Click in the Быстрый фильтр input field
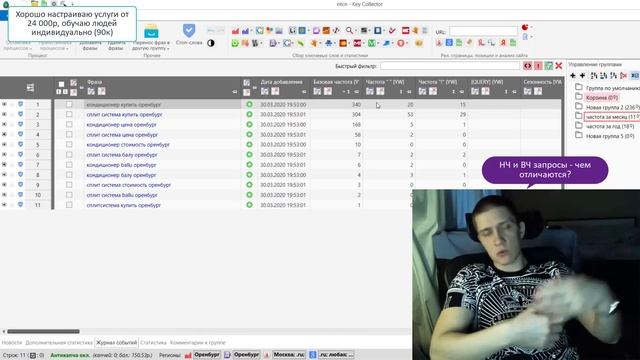 click(x=449, y=66)
